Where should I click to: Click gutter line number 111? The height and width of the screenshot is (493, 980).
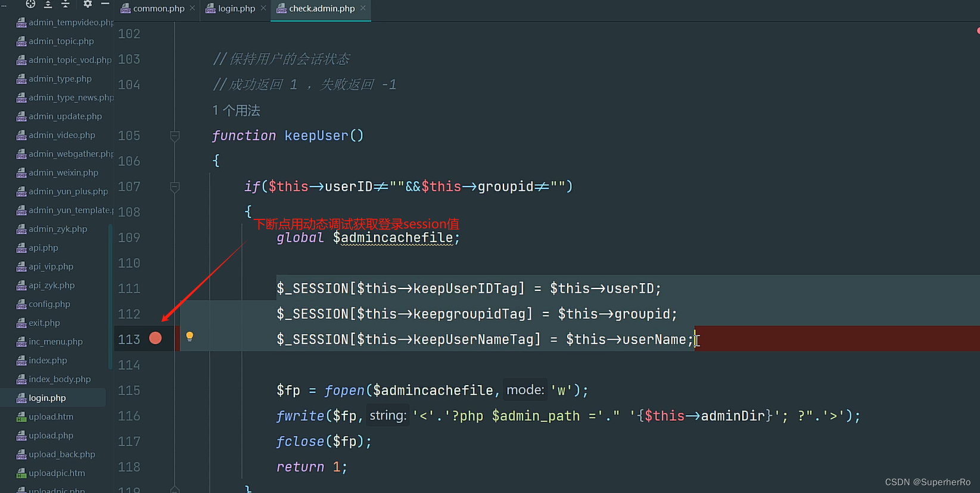click(x=129, y=289)
